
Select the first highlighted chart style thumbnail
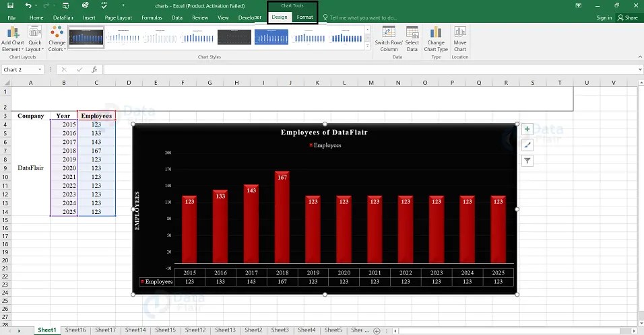pos(86,37)
